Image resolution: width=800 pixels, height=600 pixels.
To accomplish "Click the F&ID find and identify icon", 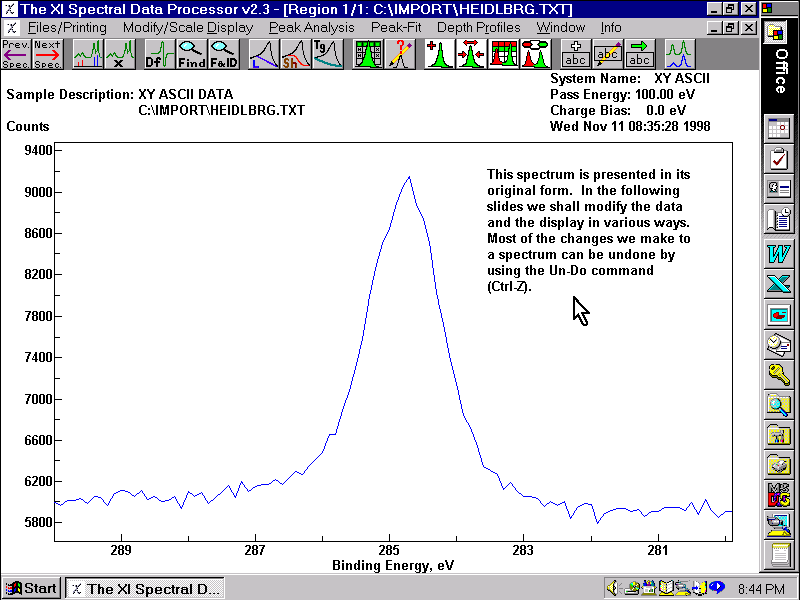I will click(223, 53).
